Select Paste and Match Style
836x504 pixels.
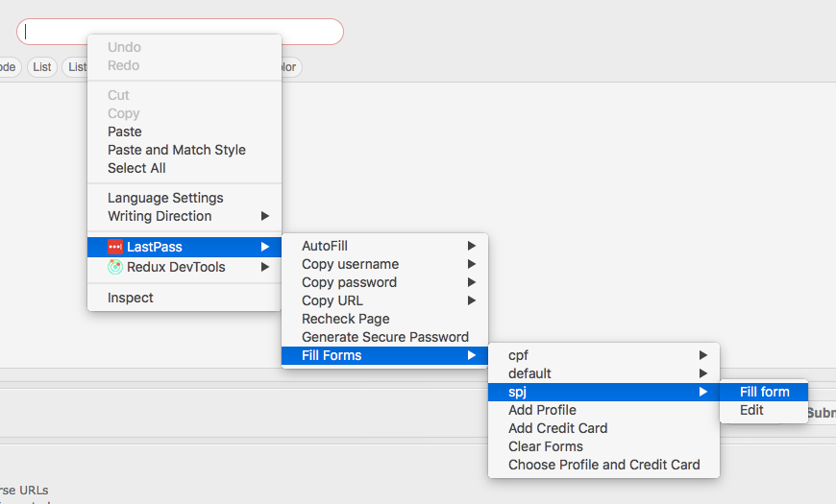click(x=184, y=150)
